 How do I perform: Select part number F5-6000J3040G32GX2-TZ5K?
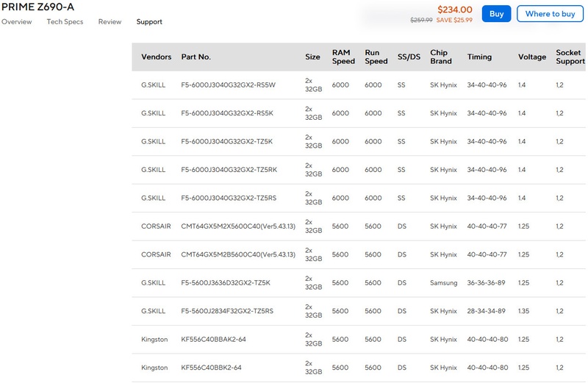(226, 141)
